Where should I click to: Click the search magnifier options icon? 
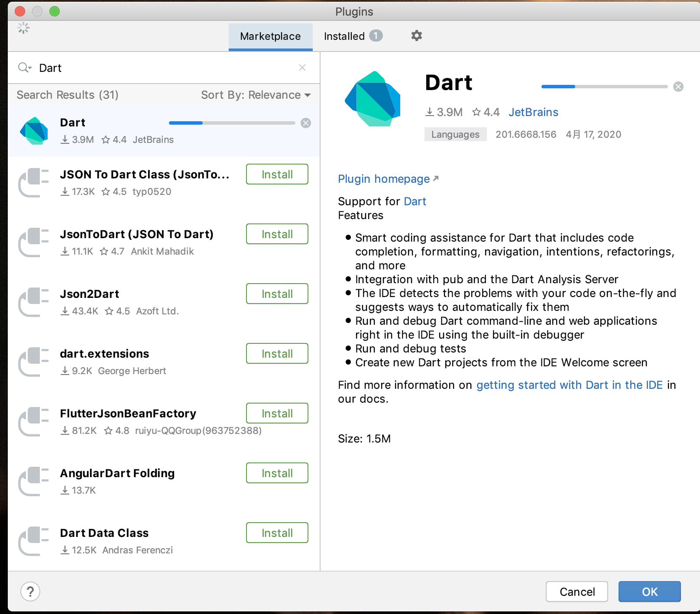[25, 68]
